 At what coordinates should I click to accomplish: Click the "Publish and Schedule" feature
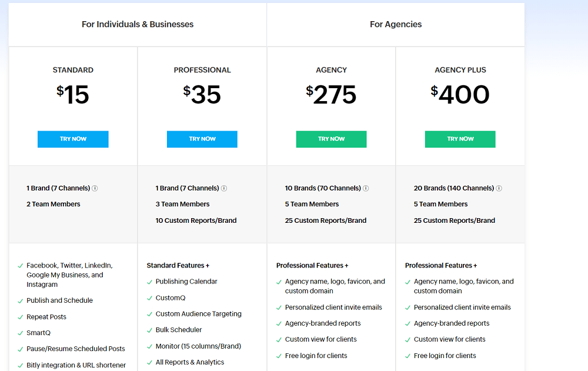(x=59, y=300)
